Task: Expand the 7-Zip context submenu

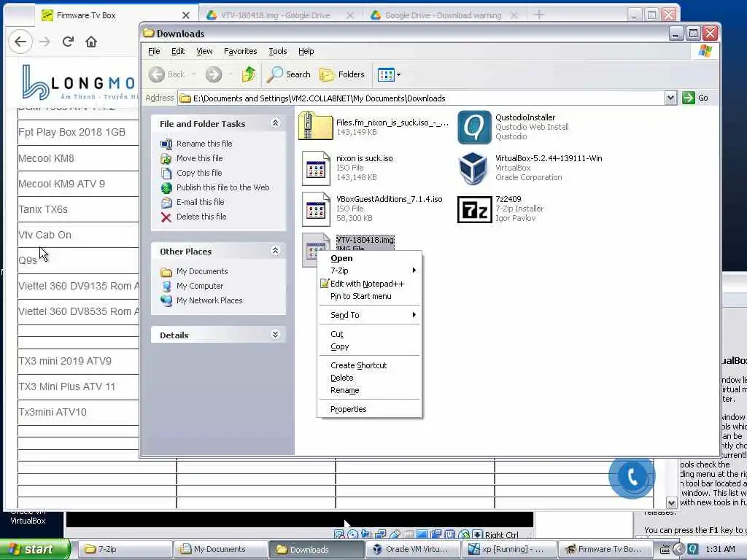Action: pos(369,271)
